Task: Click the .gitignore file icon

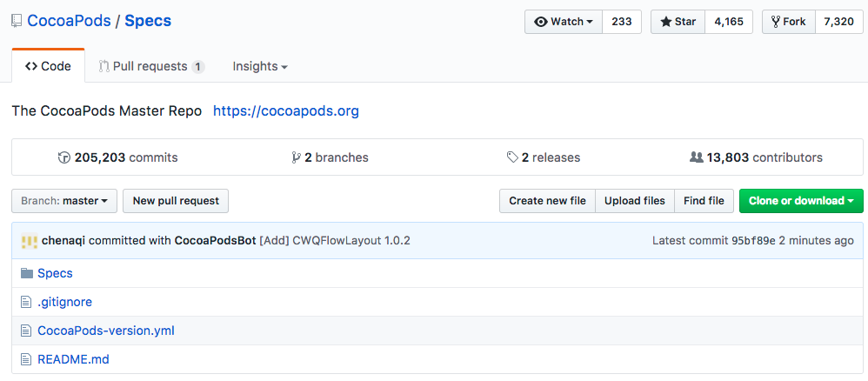Action: click(x=25, y=302)
